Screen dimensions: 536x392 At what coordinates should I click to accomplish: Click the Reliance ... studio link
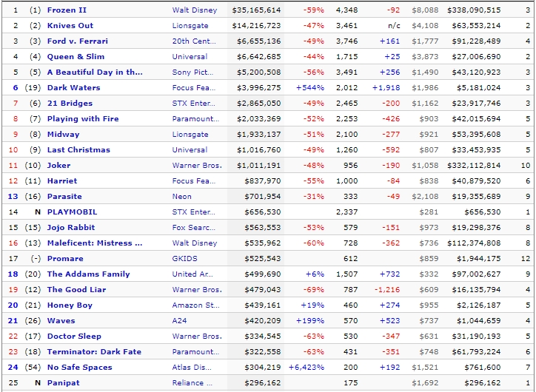pyautogui.click(x=192, y=383)
